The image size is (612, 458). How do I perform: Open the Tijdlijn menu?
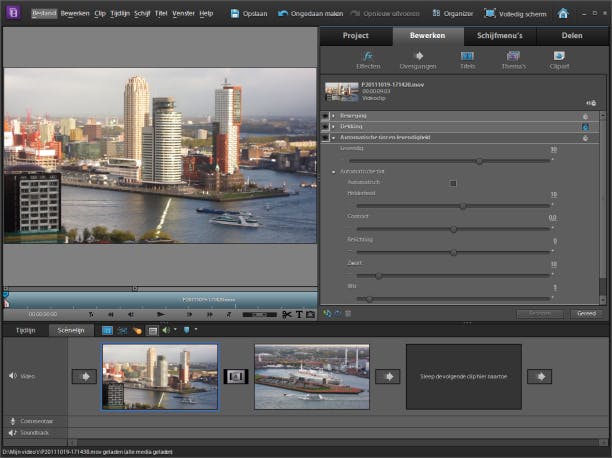click(x=119, y=14)
